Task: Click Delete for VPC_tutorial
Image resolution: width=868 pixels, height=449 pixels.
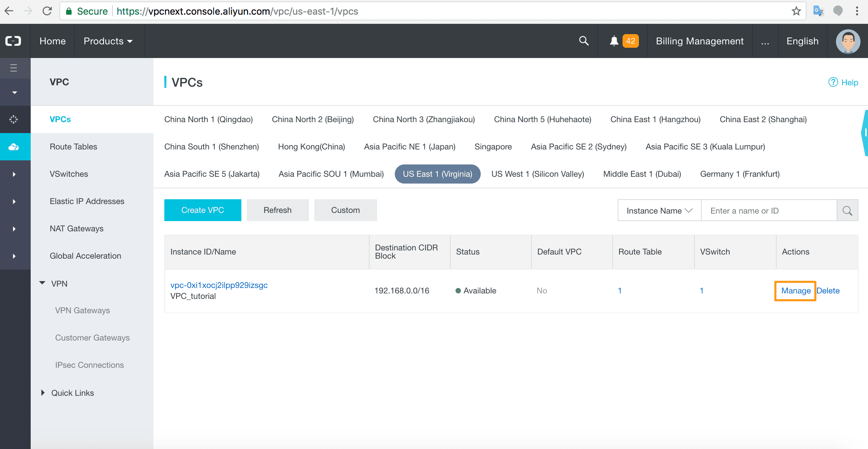Action: tap(828, 291)
